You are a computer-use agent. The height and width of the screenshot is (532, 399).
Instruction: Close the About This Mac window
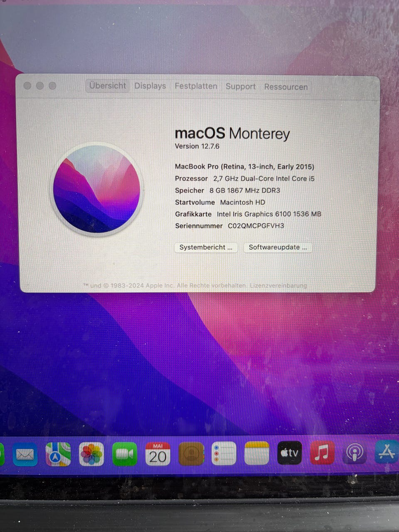click(x=27, y=86)
